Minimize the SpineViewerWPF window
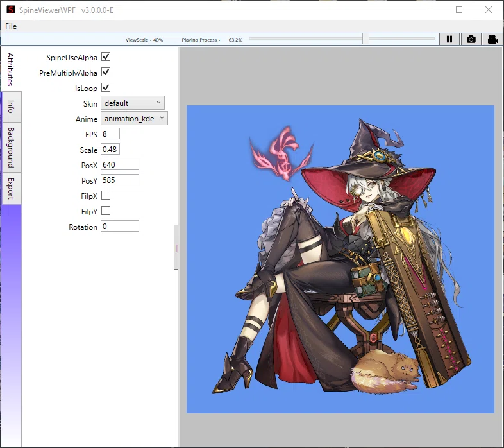The width and height of the screenshot is (504, 448). click(x=430, y=10)
